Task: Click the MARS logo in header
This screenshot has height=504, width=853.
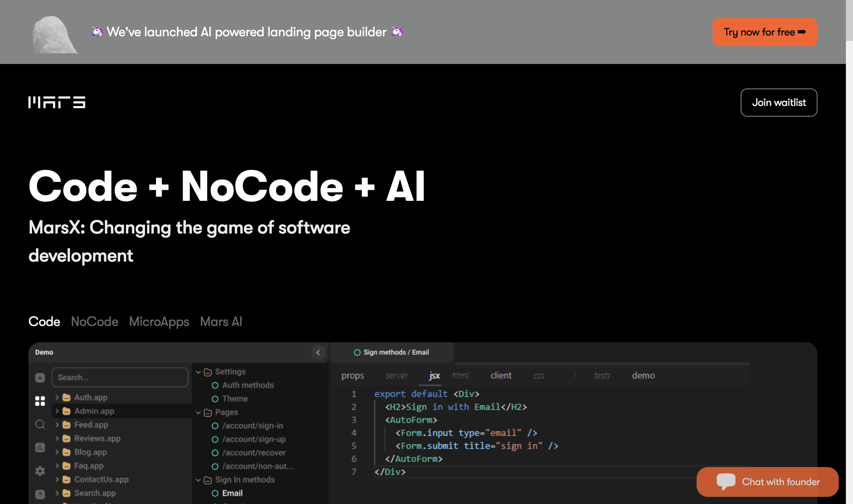Action: coord(57,102)
